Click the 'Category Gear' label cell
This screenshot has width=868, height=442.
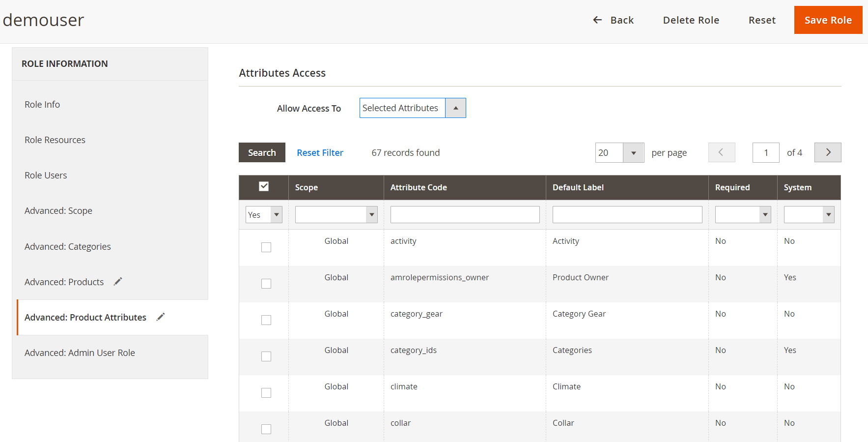coord(579,314)
